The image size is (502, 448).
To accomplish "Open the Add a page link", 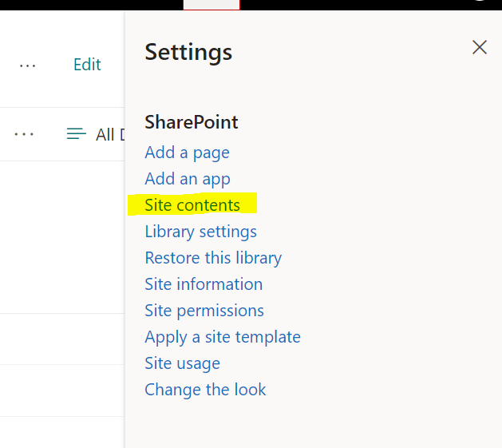I will pyautogui.click(x=187, y=153).
